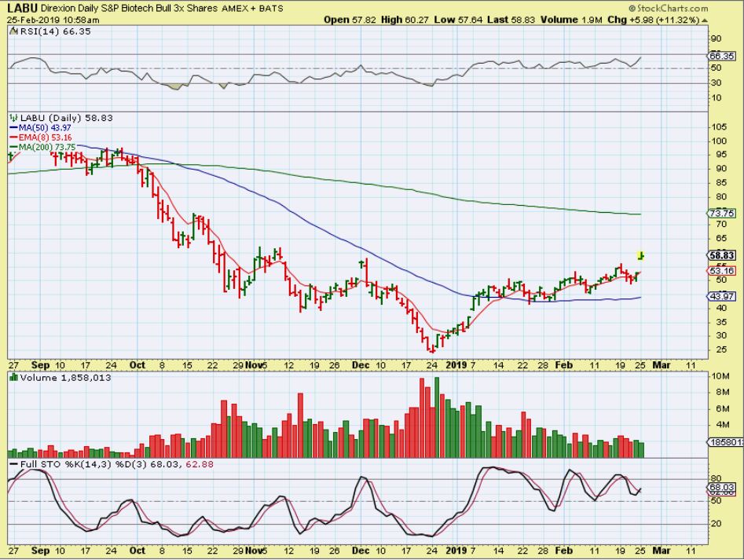The height and width of the screenshot is (560, 744).
Task: Click the red 53.16 EMA tag on right axis
Action: click(x=721, y=271)
